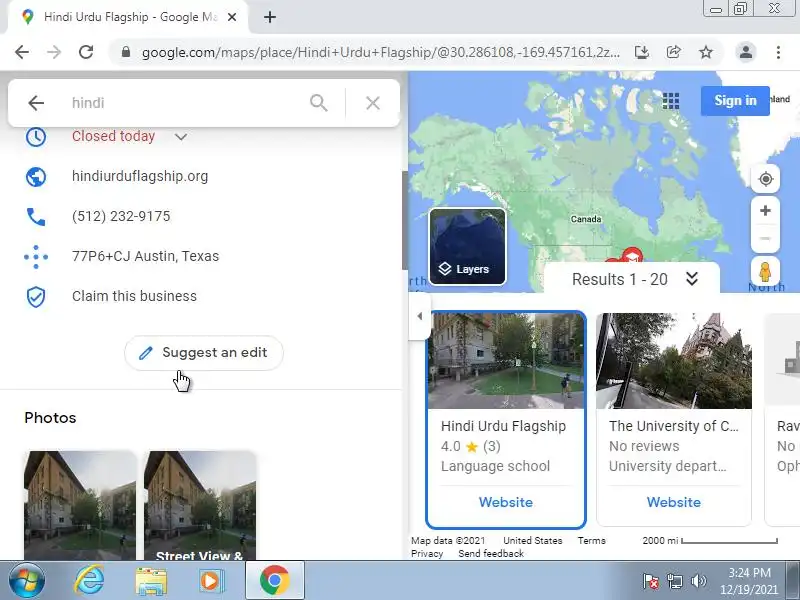This screenshot has width=800, height=600.
Task: Open Website link on University card
Action: pos(673,502)
